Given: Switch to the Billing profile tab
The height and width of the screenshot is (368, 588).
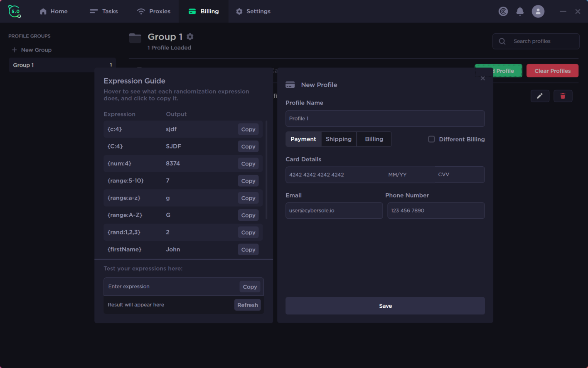Looking at the screenshot, I should (374, 139).
